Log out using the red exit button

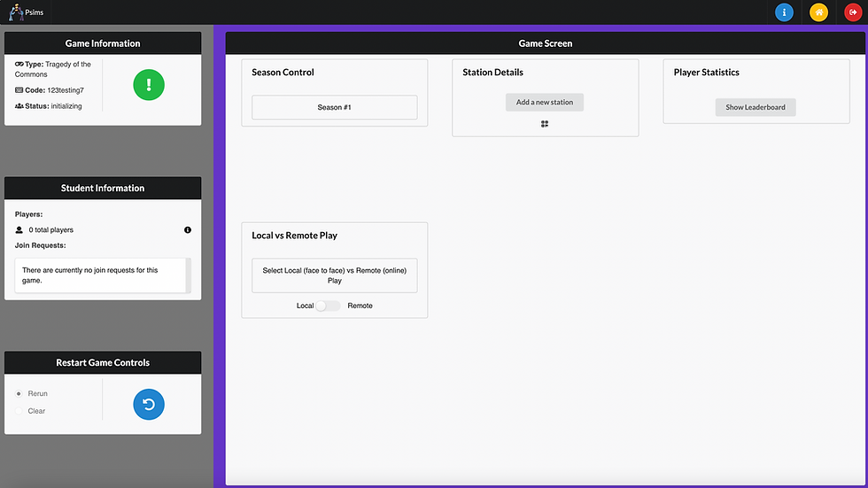pos(853,12)
